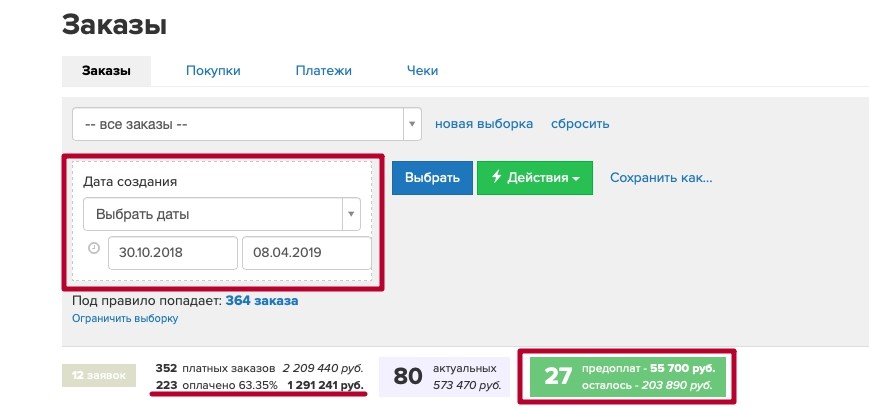Click the "новая выборка" link

tap(483, 124)
